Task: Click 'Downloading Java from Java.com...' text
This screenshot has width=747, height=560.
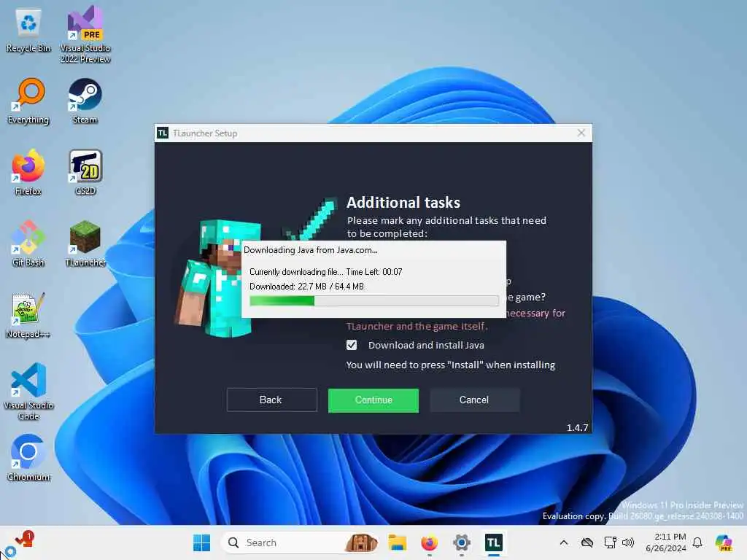Action: coord(311,250)
